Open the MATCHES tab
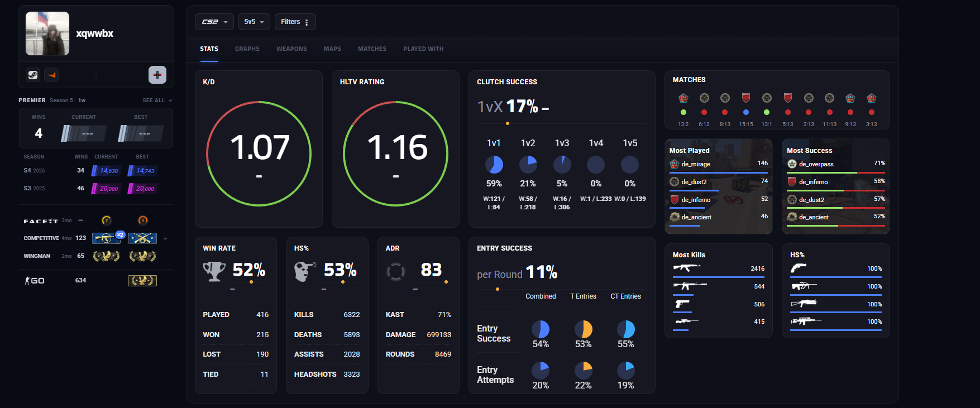 click(372, 49)
